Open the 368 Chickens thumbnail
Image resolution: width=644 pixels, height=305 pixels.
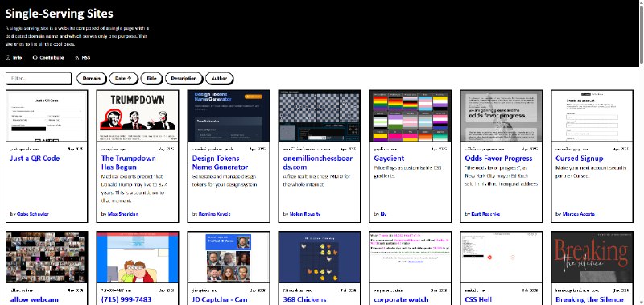click(x=319, y=257)
